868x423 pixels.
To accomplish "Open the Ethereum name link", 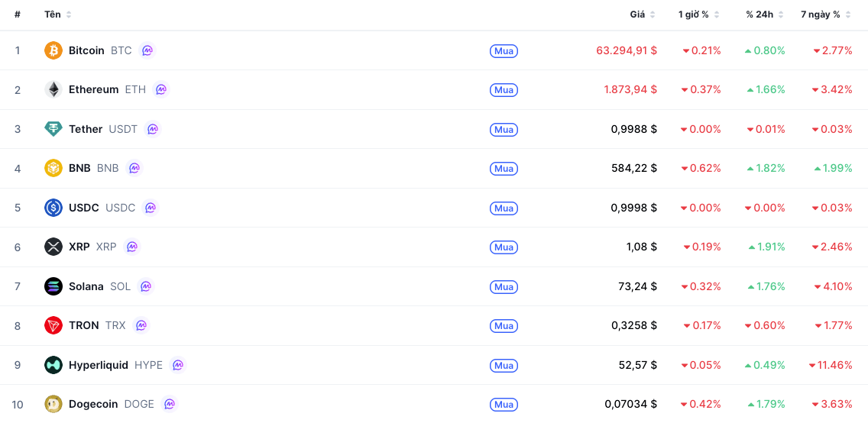I will [x=93, y=89].
